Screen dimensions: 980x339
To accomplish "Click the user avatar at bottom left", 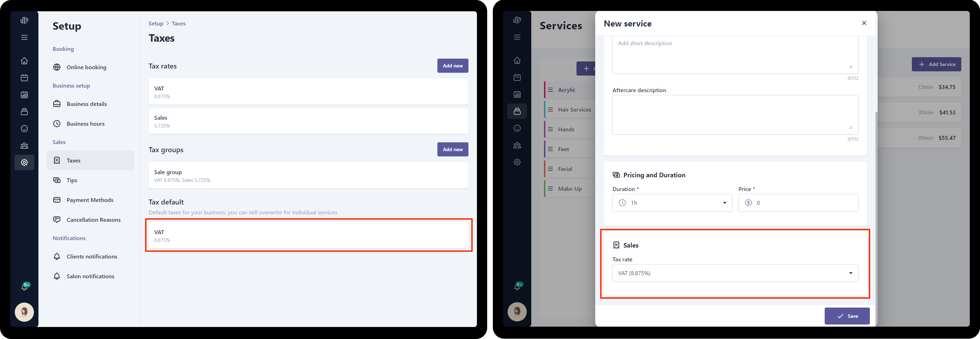I will coord(24,312).
